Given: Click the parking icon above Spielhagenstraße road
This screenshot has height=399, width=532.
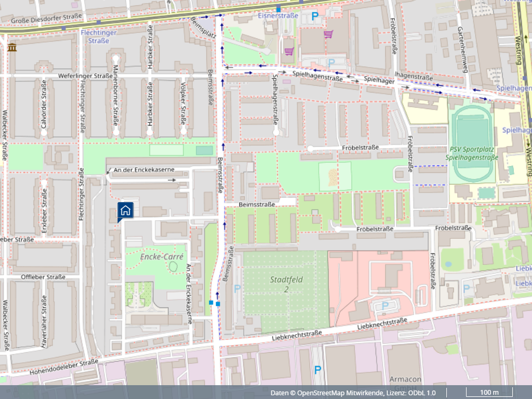Looking at the screenshot, I should coord(331,62).
